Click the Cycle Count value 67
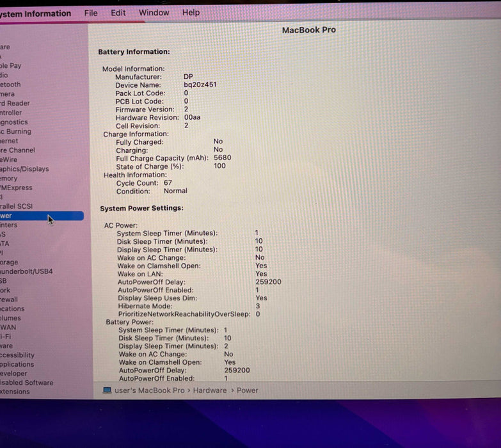501x448 pixels. pyautogui.click(x=168, y=183)
